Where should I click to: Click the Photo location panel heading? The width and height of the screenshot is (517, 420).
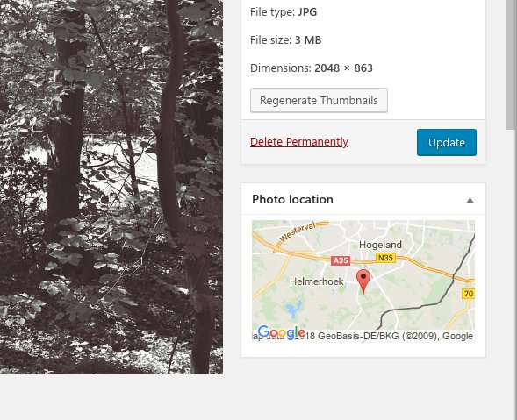292,199
